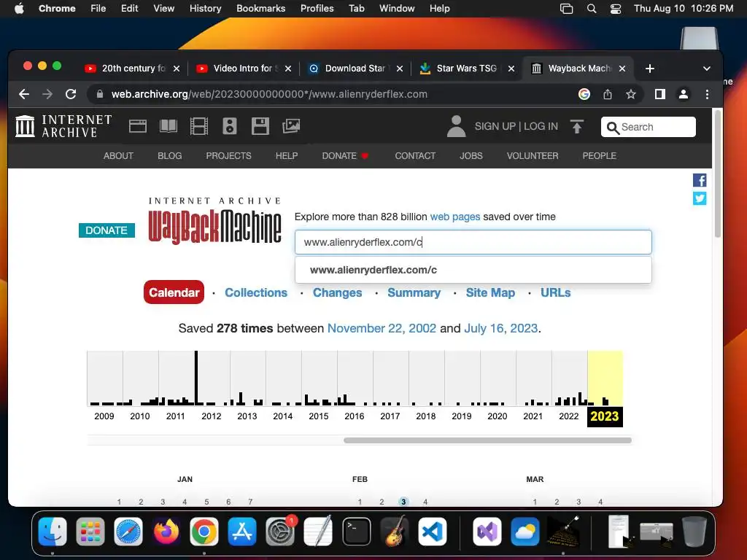Click the page vertical scrollbar

[x=718, y=174]
